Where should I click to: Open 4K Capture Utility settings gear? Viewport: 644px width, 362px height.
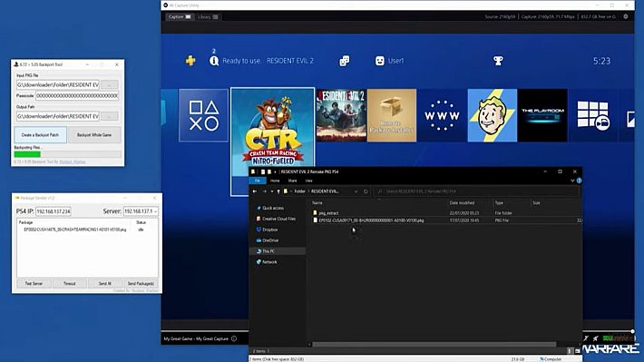point(626,16)
